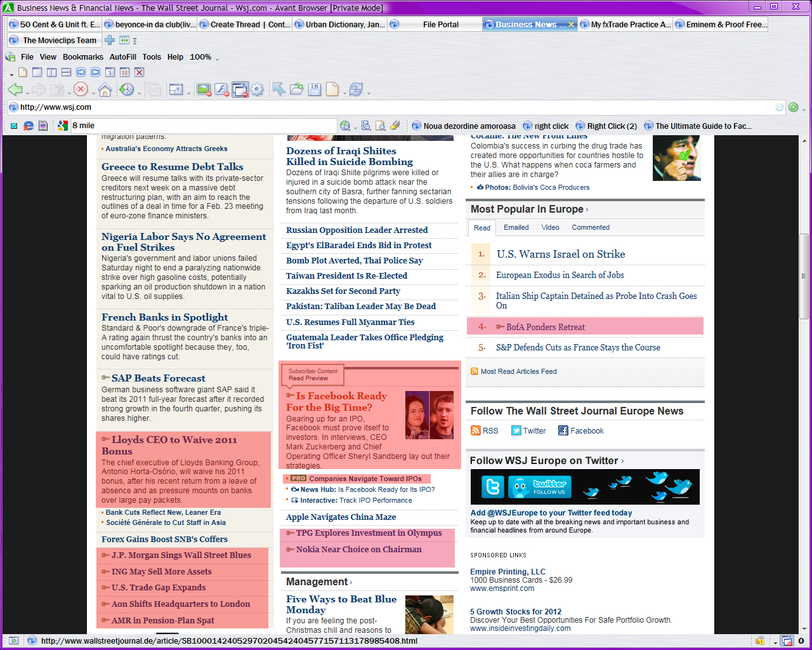Click the lock security icon in status bar
The width and height of the screenshot is (812, 650).
coord(759,640)
